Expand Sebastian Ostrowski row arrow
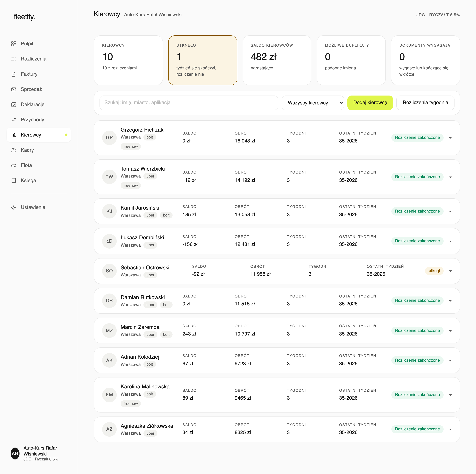476x474 pixels. click(450, 271)
